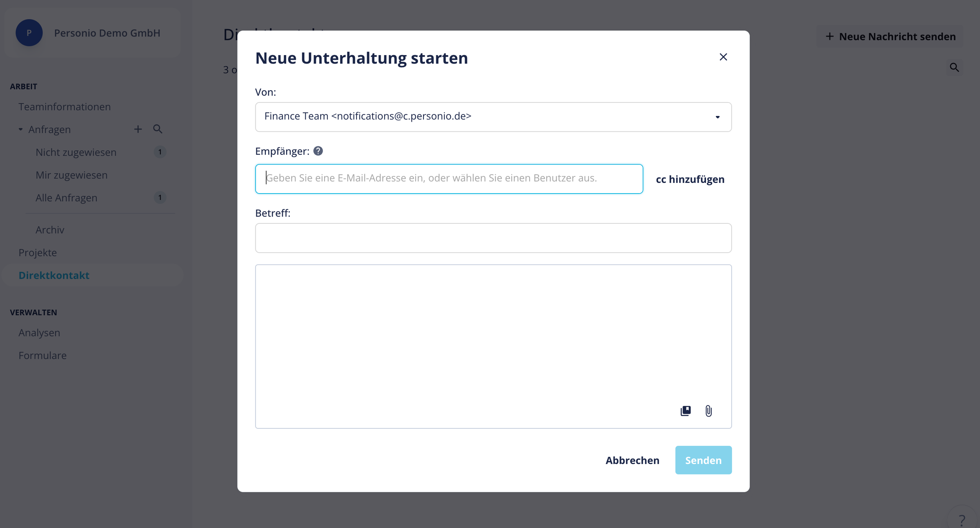Open Nicht zugewiesen in sidebar
This screenshot has height=528, width=980.
pyautogui.click(x=76, y=152)
